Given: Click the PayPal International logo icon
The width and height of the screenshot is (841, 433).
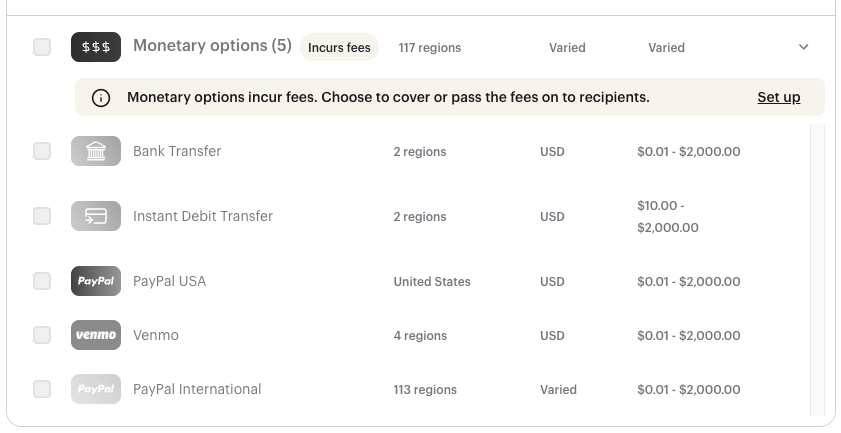Looking at the screenshot, I should click(x=96, y=389).
